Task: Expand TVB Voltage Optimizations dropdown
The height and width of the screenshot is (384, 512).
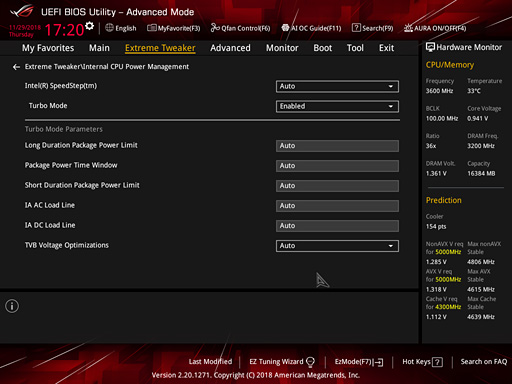Action: point(337,246)
